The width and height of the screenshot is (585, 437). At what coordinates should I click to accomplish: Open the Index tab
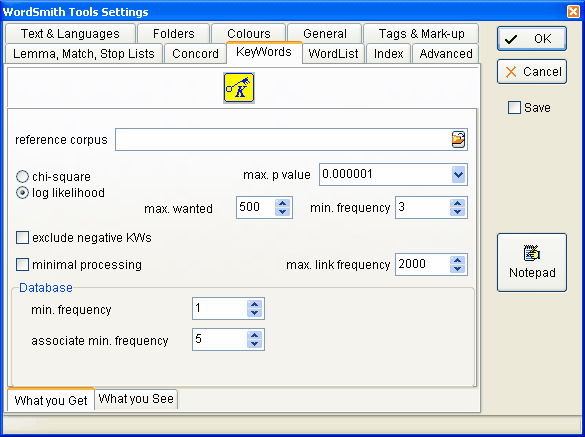(388, 53)
